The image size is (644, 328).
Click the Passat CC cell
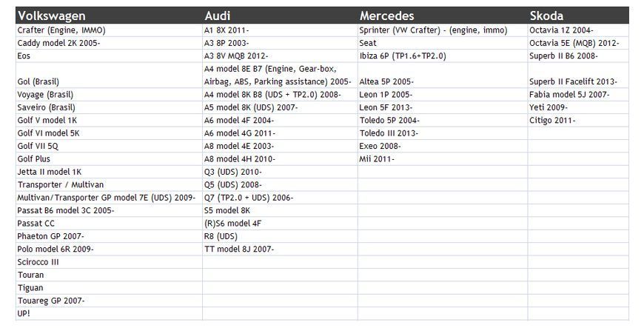[x=109, y=224]
